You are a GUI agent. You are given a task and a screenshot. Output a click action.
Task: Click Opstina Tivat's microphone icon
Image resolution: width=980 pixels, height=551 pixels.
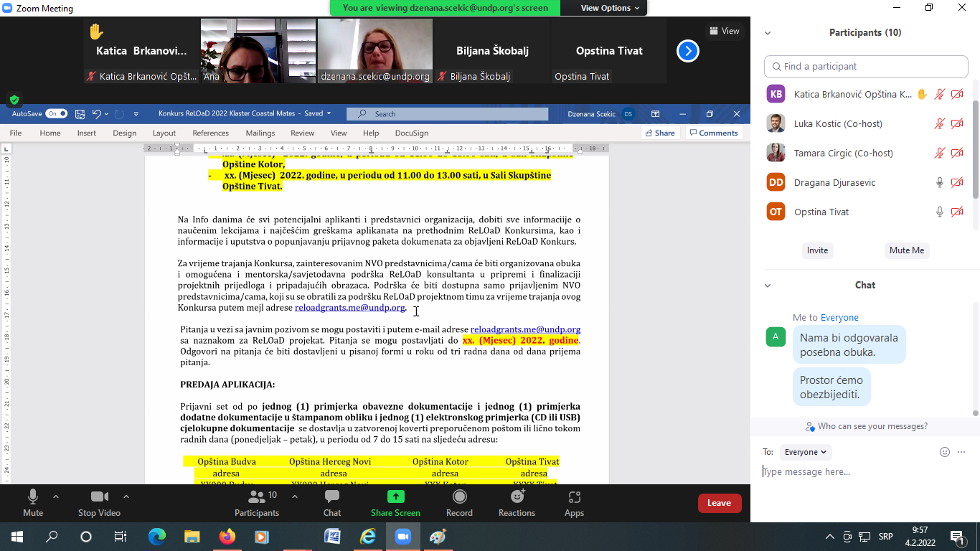tap(939, 212)
